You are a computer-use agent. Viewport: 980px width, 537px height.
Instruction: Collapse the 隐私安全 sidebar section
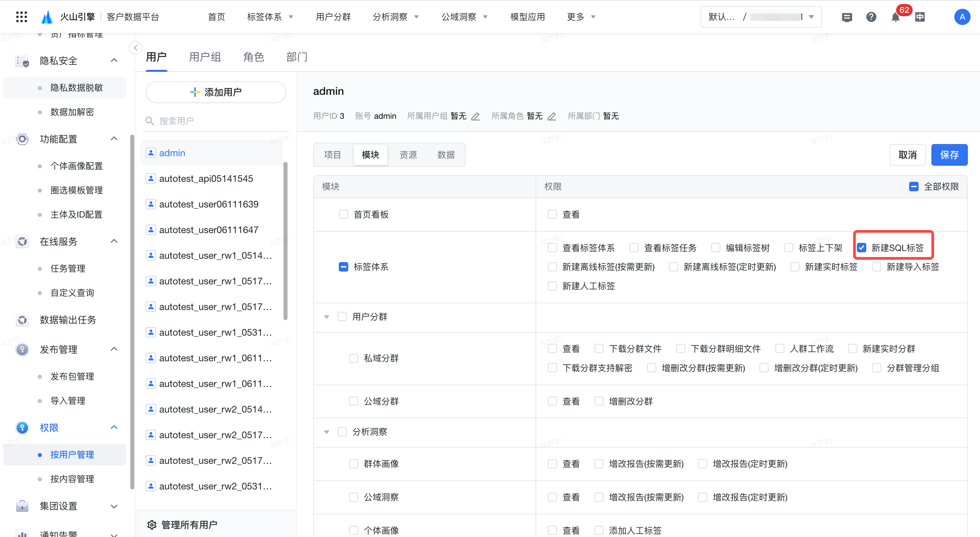(114, 61)
